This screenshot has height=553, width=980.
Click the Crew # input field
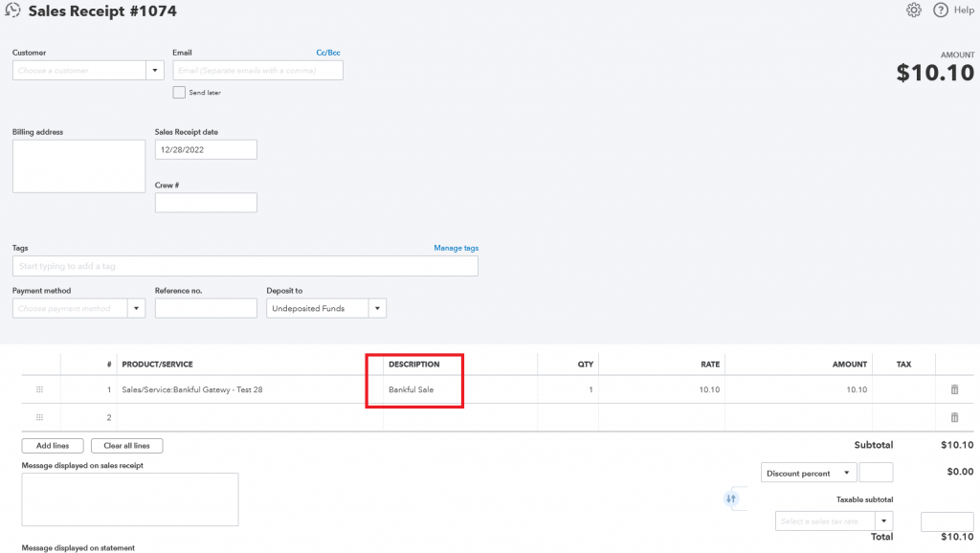[206, 203]
